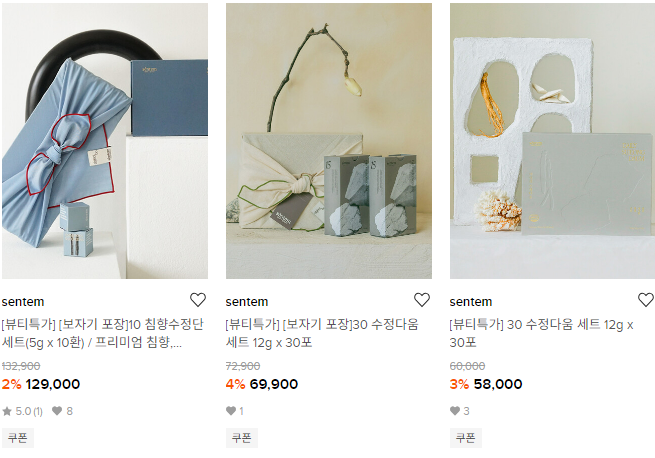Click likes heart icon showing 8

coord(57,411)
